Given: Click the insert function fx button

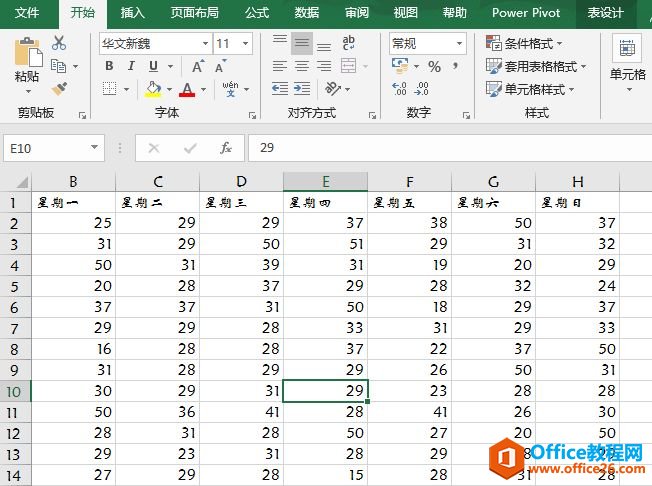Looking at the screenshot, I should click(x=225, y=148).
